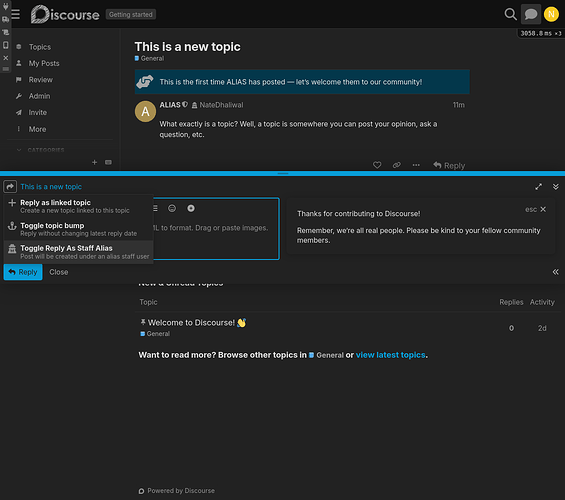Viewport: 565px width, 500px height.
Task: Click view latest topics link
Action: pos(391,355)
